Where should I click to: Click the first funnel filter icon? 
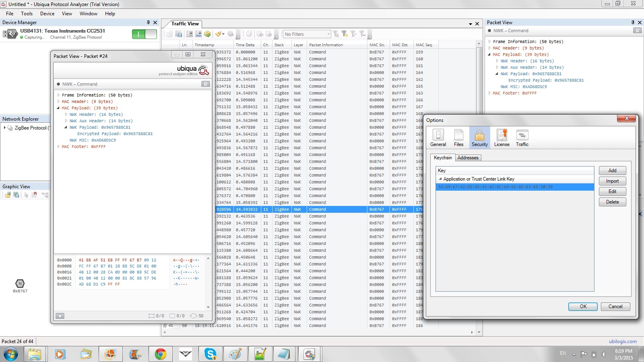tap(336, 34)
